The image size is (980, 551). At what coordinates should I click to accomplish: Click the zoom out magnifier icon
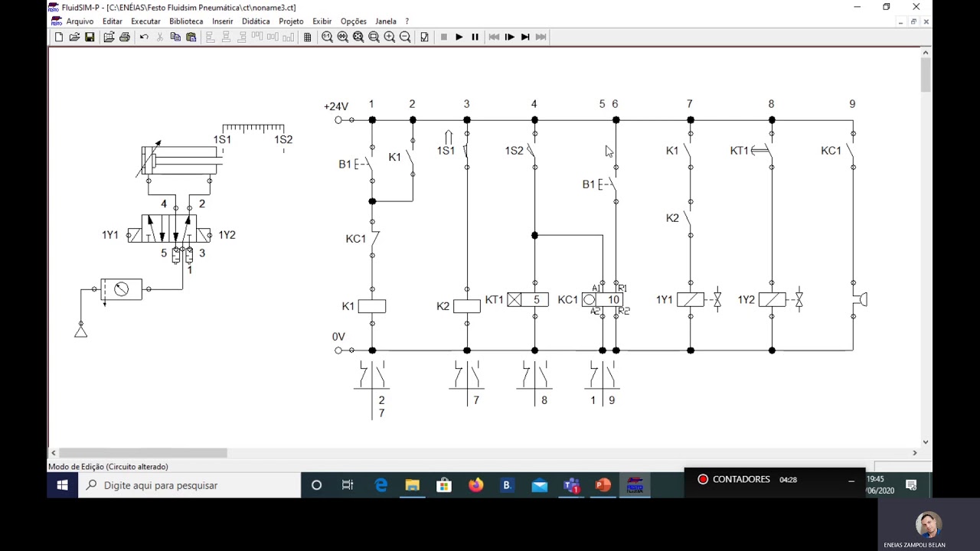(x=405, y=37)
